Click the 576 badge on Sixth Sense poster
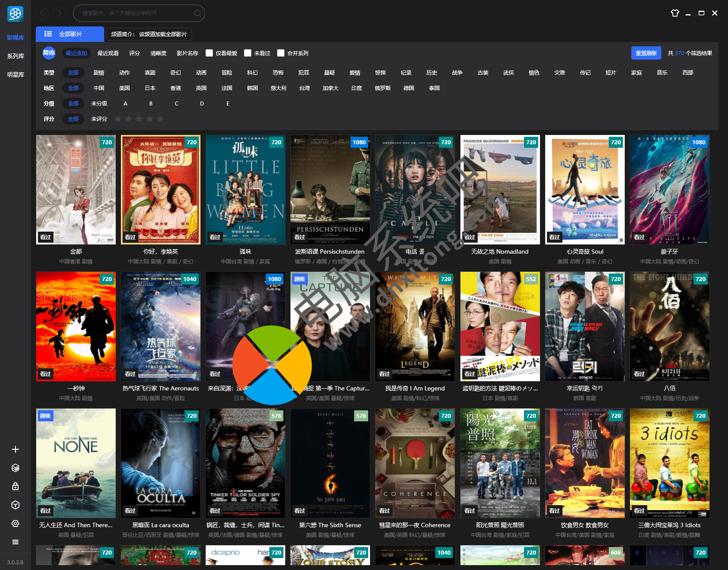 pyautogui.click(x=361, y=416)
